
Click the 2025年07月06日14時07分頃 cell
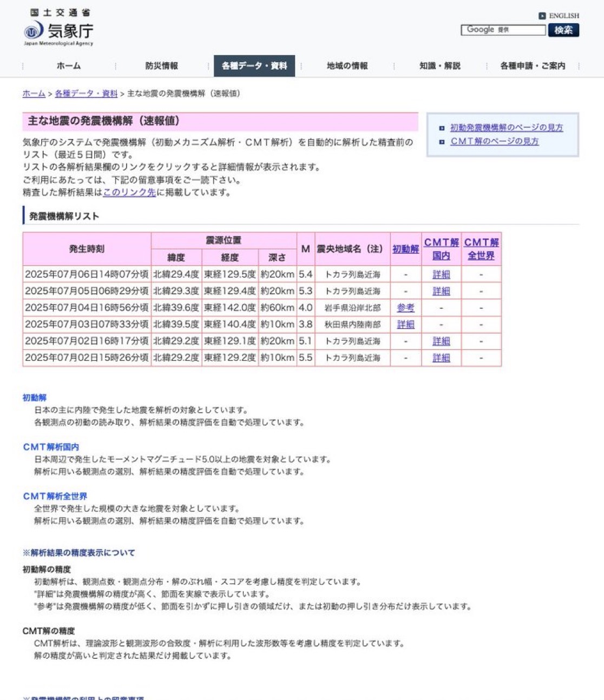click(87, 274)
